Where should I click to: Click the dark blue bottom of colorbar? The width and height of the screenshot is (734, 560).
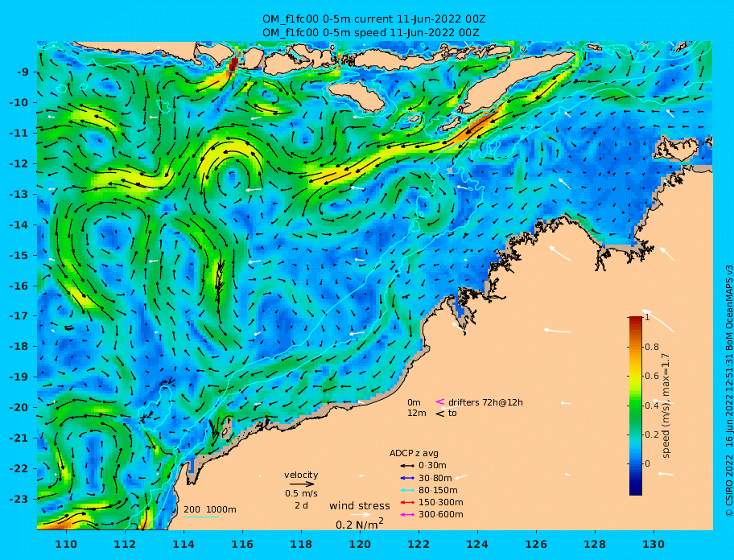coord(635,490)
